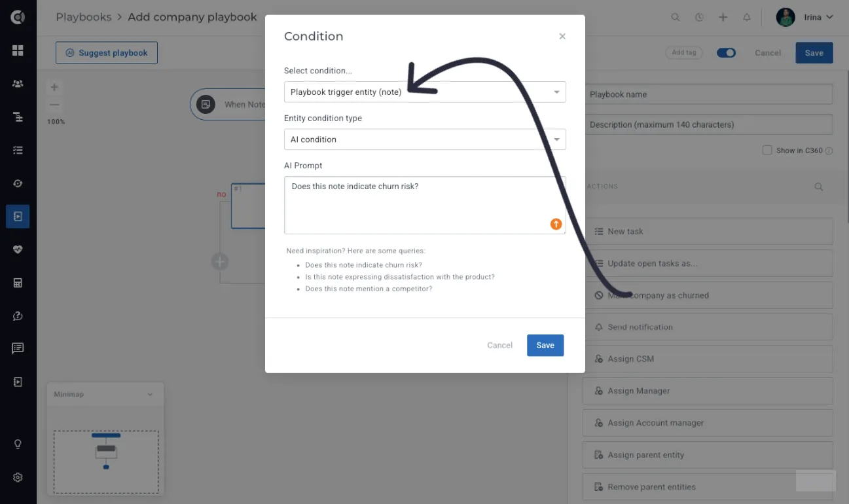The width and height of the screenshot is (849, 504).
Task: Collapse the Minimap panel chevron
Action: [x=150, y=395]
